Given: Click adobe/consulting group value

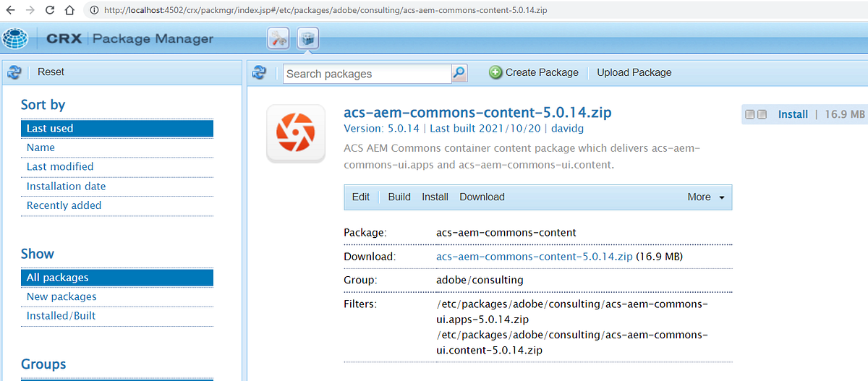Looking at the screenshot, I should (x=480, y=280).
